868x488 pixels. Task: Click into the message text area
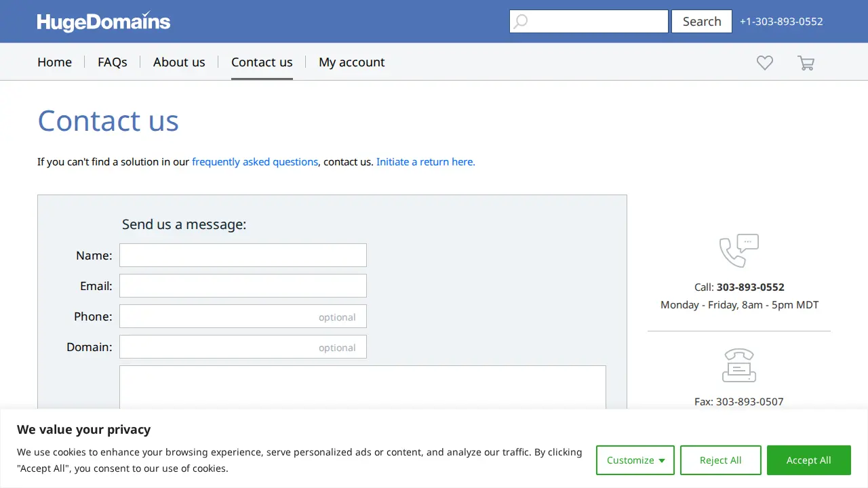pos(363,388)
